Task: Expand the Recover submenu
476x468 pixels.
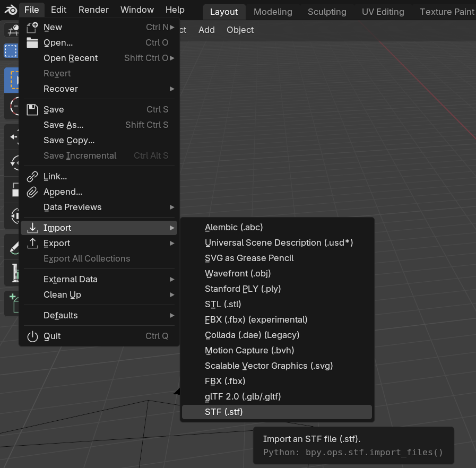Action: coord(172,89)
